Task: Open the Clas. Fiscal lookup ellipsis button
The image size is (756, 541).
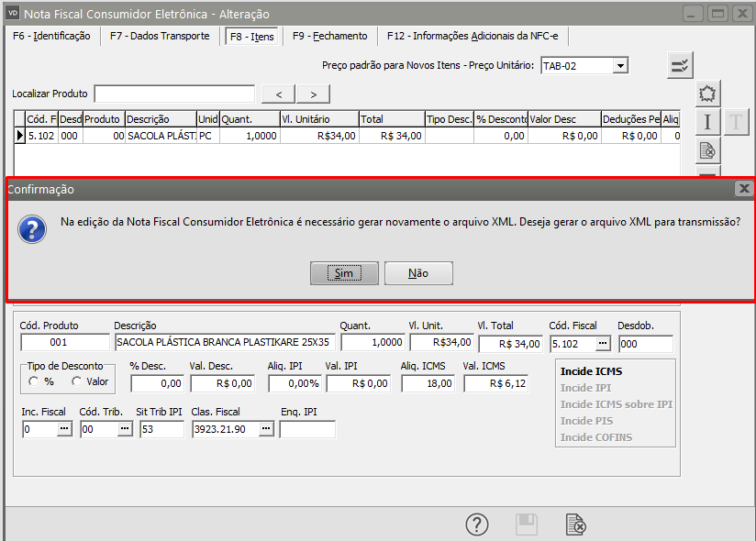Action: point(266,429)
